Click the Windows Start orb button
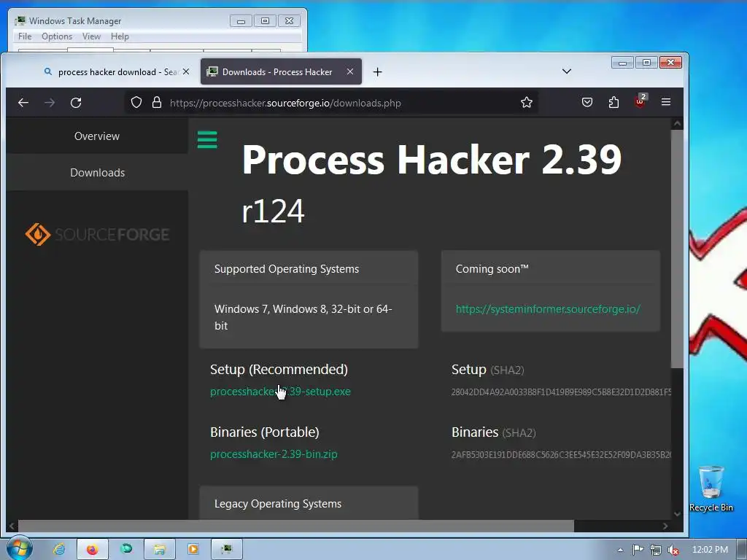Screen dimensions: 747x560 tap(19, 548)
